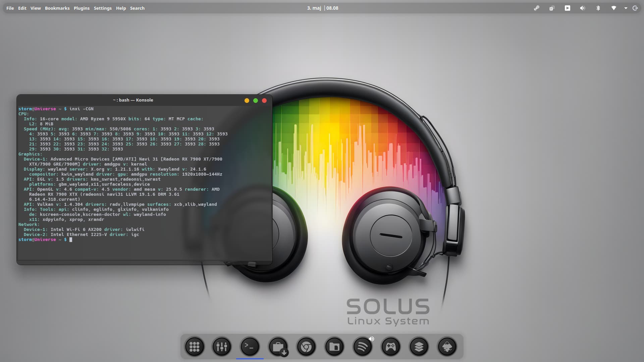Click the 'wayland-info' text

150,215
